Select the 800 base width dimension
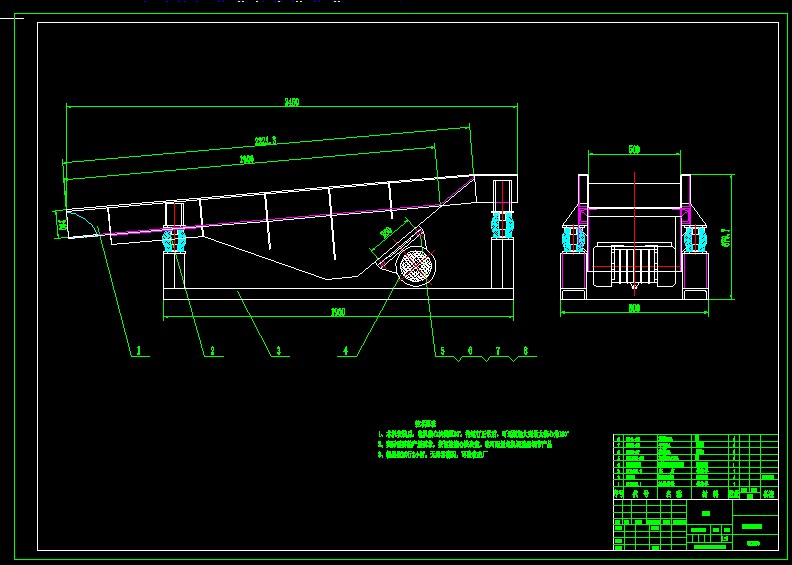 point(634,309)
